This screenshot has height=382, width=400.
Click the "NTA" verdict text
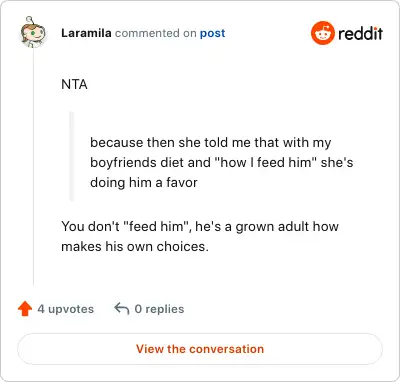click(x=74, y=84)
